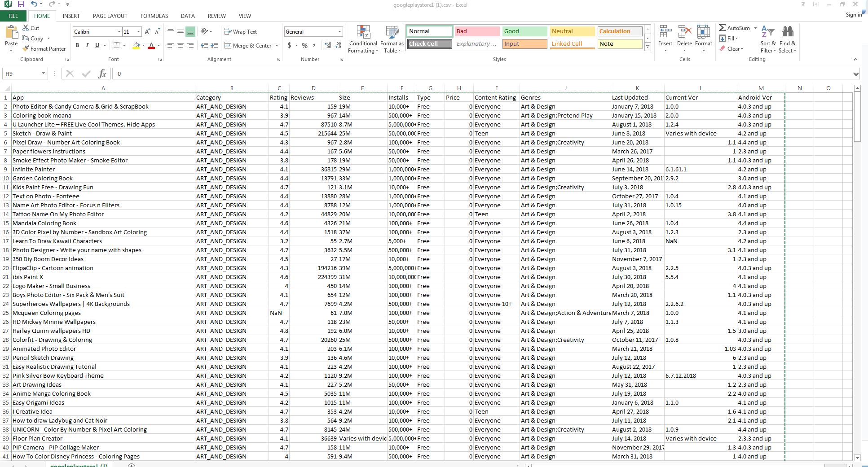This screenshot has width=868, height=467.
Task: Increase font size with the large A
Action: (x=148, y=32)
